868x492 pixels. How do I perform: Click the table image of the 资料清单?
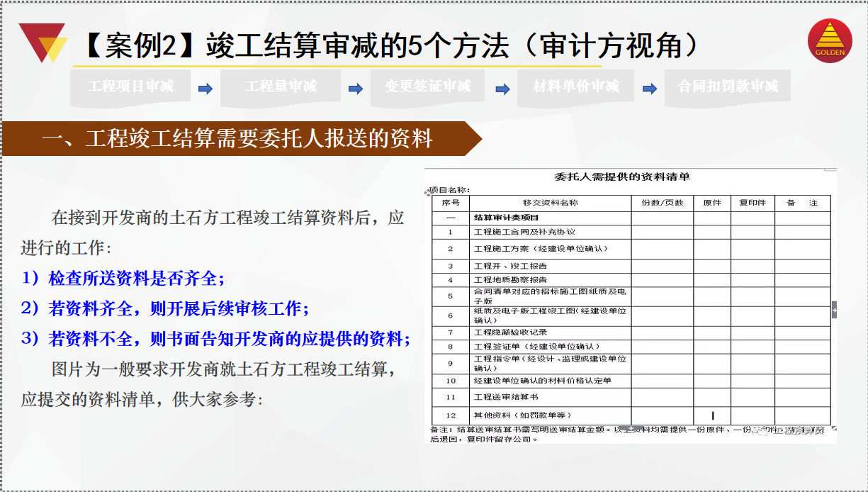point(630,306)
